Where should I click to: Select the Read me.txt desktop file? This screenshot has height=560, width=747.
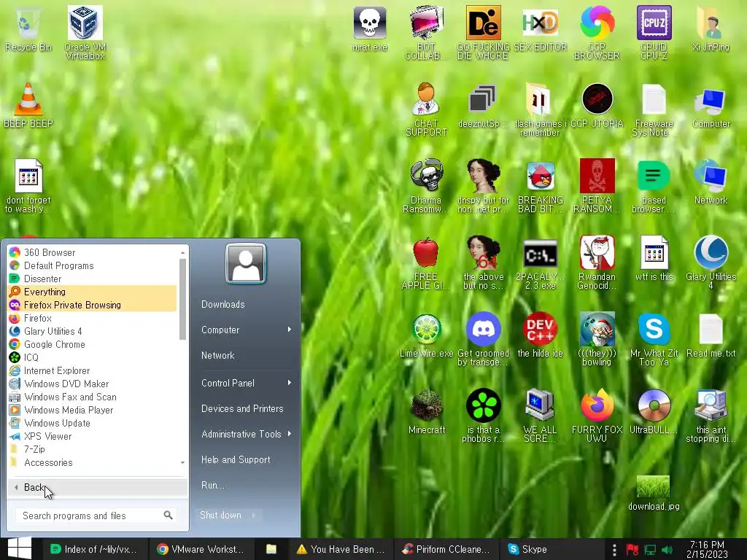[711, 335]
